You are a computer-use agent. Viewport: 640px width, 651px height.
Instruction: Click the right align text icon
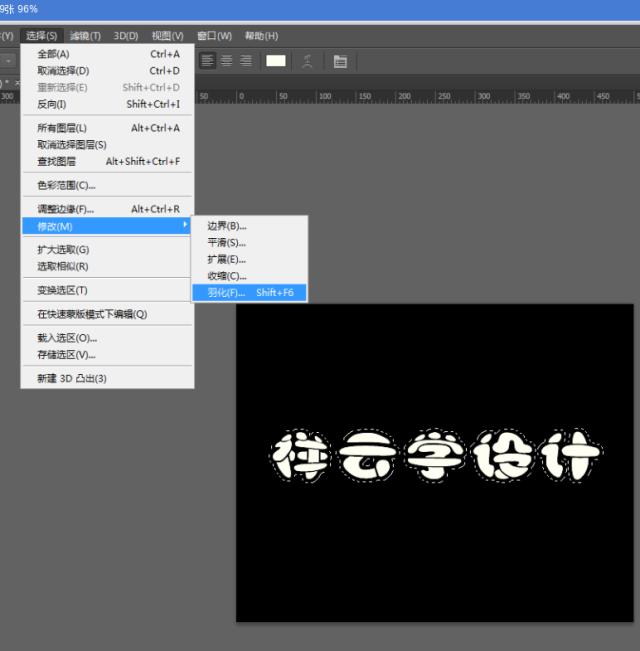[246, 61]
